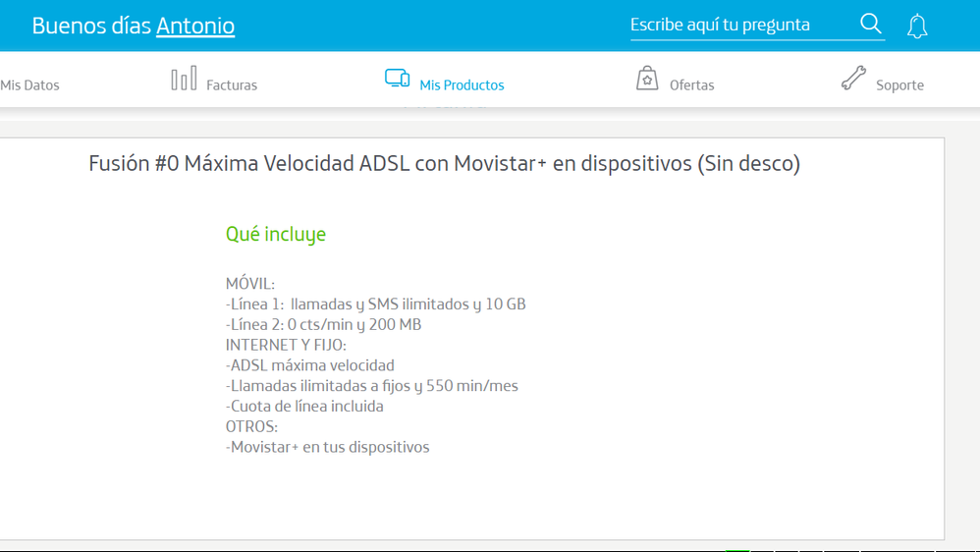The image size is (980, 552).
Task: Click the Antonio username link
Action: click(195, 26)
